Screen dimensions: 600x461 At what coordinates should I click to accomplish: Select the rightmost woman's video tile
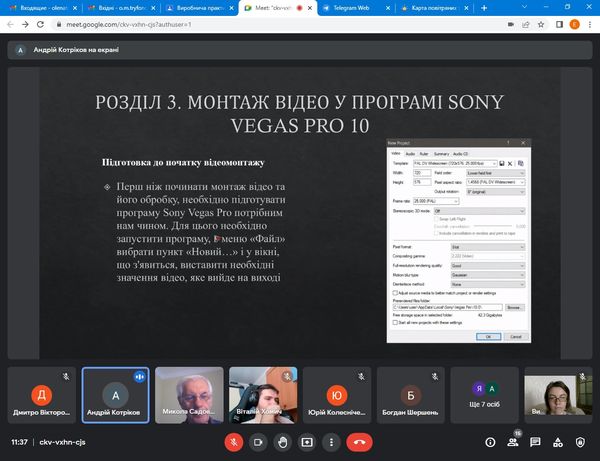point(558,395)
